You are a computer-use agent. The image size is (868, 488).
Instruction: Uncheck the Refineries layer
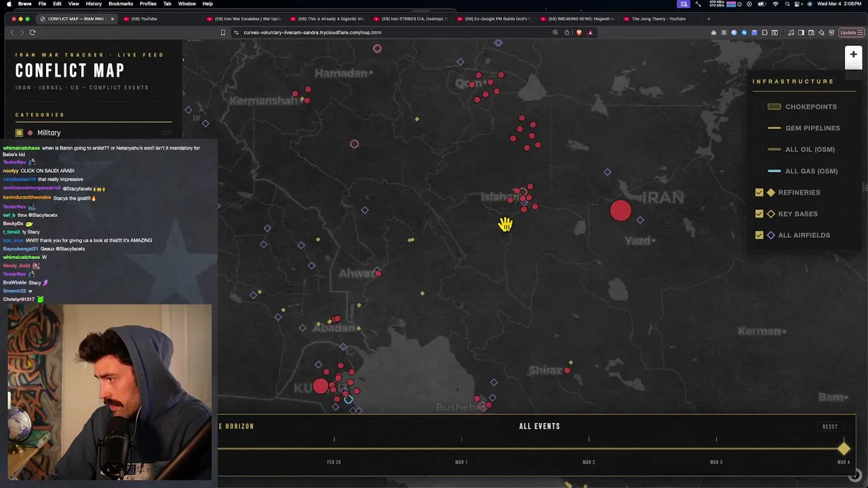759,192
